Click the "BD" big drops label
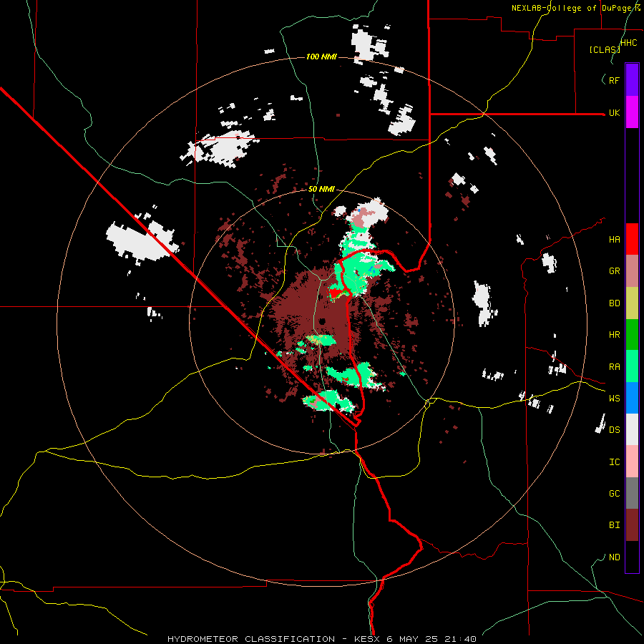Viewport: 644px width, 644px height. coord(614,303)
